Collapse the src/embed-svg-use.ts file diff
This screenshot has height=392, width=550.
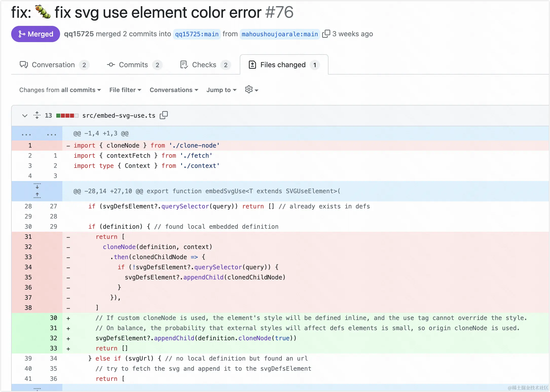pyautogui.click(x=25, y=116)
